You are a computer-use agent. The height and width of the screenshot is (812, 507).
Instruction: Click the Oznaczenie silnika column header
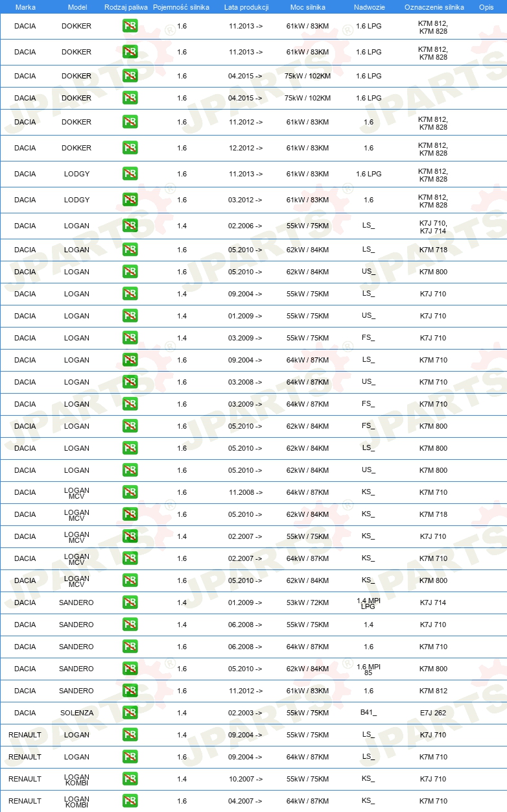click(434, 6)
